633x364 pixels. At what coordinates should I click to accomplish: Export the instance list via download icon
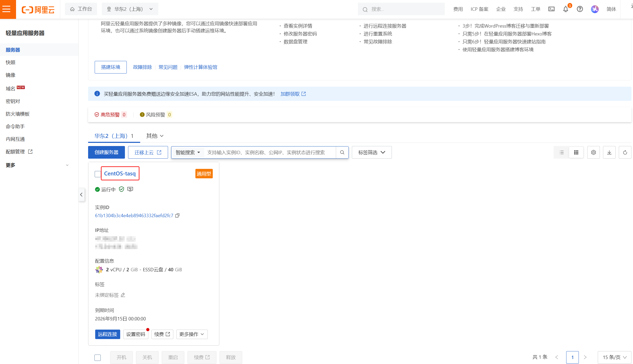pyautogui.click(x=609, y=152)
